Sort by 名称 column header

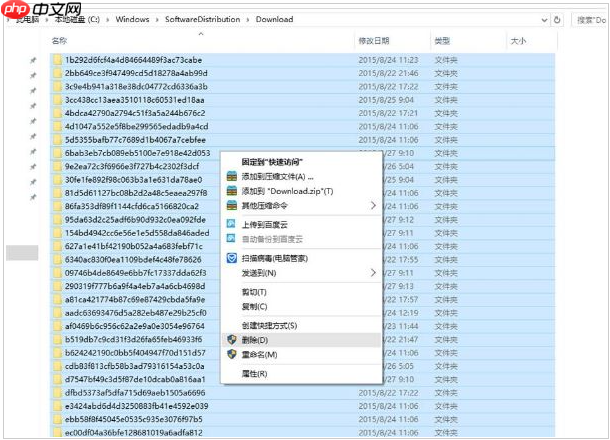click(x=59, y=40)
